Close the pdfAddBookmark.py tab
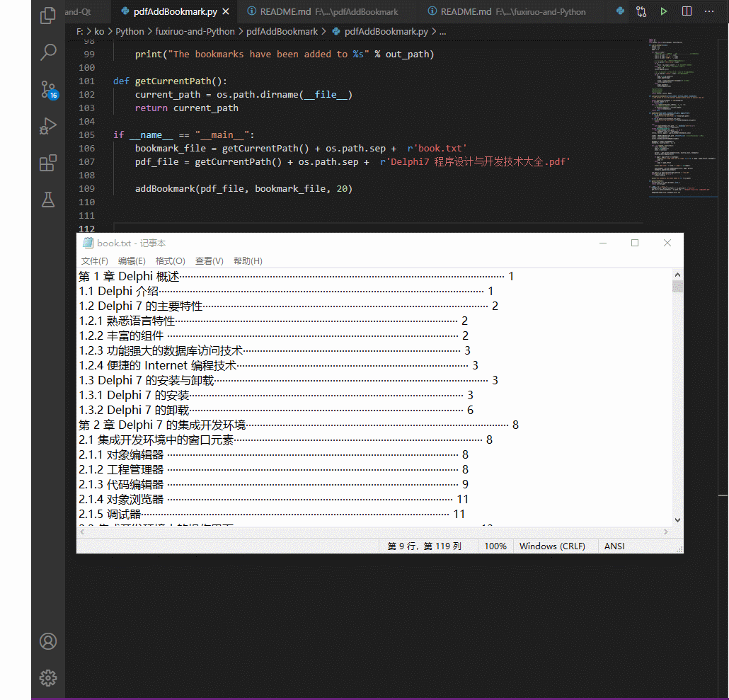This screenshot has height=700, width=729. click(226, 11)
